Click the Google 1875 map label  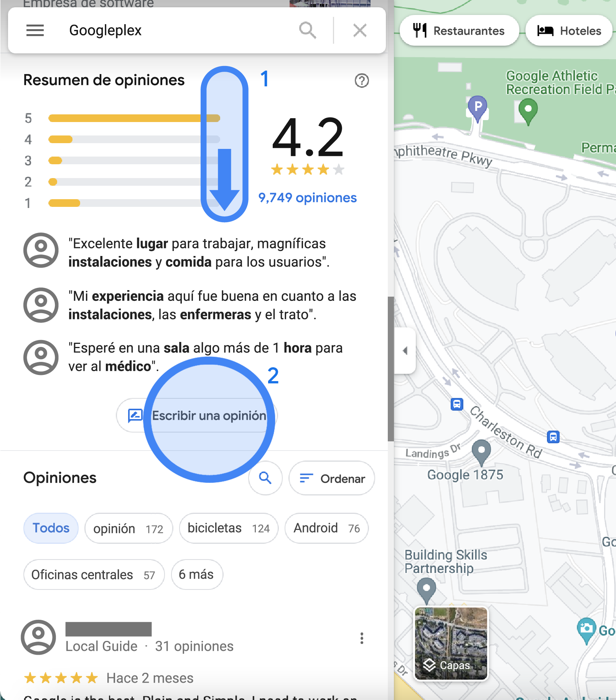tap(465, 475)
